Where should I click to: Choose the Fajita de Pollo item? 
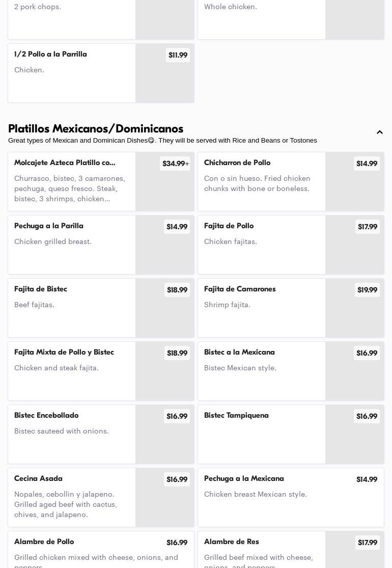229,226
